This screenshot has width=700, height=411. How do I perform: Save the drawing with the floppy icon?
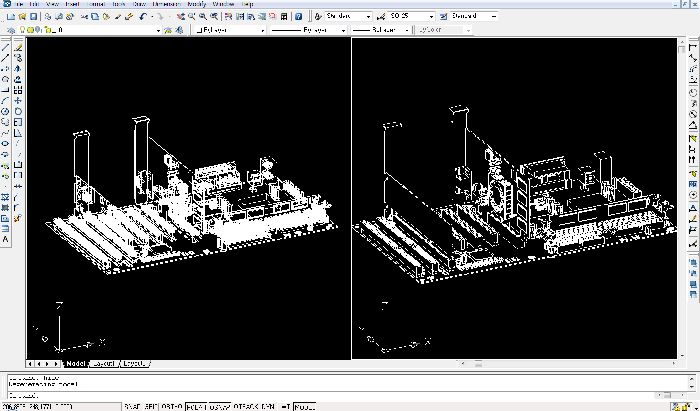33,17
